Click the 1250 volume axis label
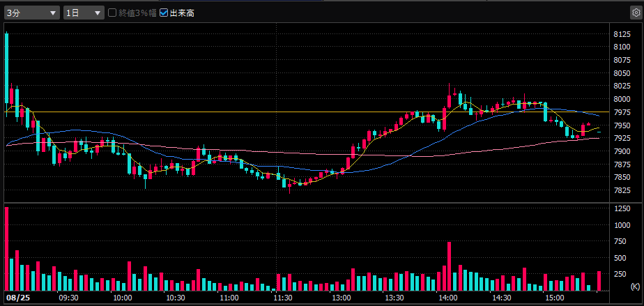The image size is (644, 306). (622, 209)
